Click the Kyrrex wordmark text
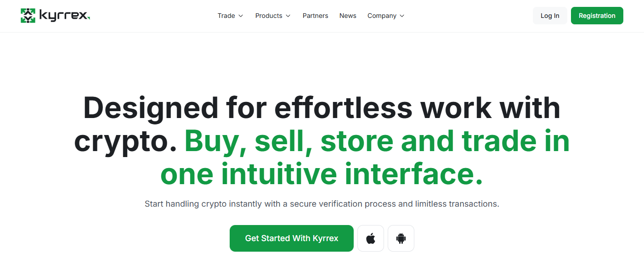 coord(64,16)
